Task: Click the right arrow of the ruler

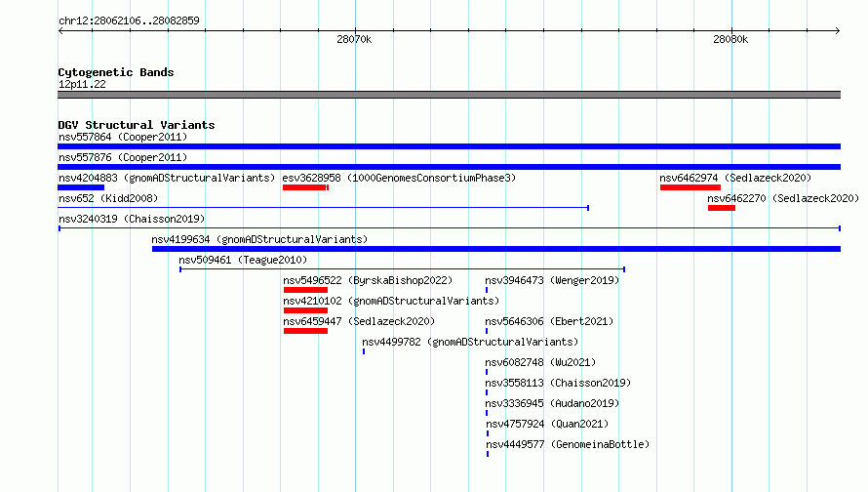Action: click(837, 31)
